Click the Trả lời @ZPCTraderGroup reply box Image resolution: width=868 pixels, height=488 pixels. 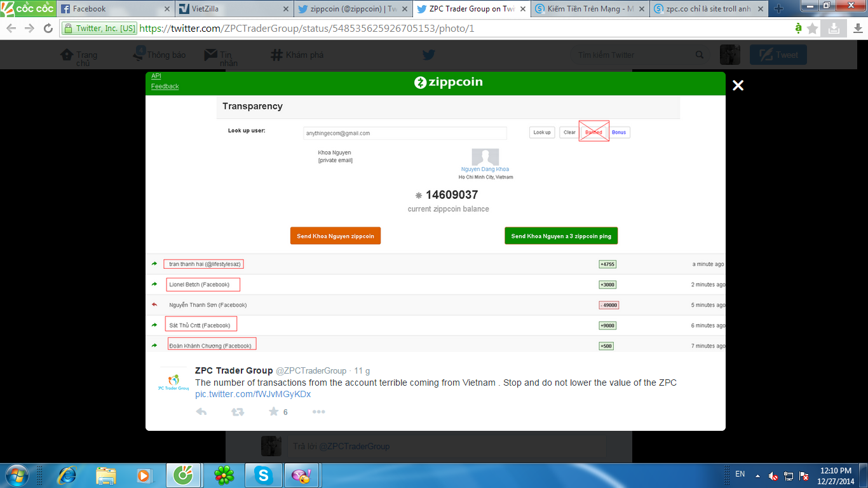click(x=447, y=446)
